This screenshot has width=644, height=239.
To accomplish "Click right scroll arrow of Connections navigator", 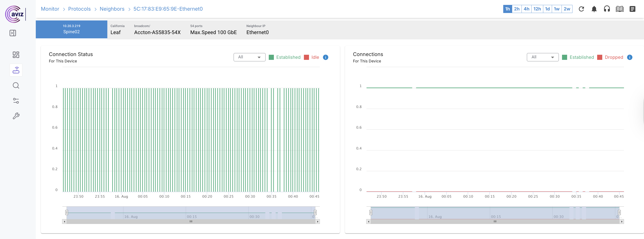I will click(622, 222).
